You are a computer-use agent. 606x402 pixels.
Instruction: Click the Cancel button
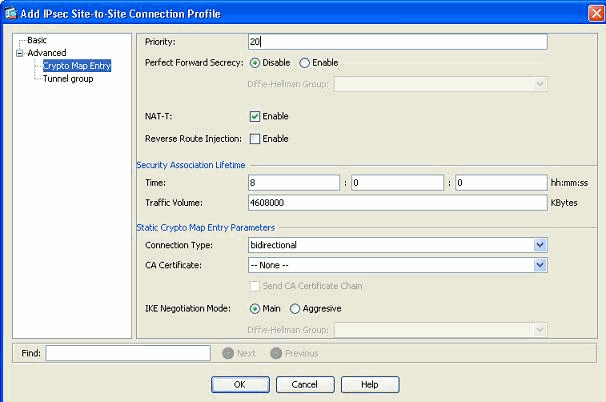pyautogui.click(x=304, y=384)
